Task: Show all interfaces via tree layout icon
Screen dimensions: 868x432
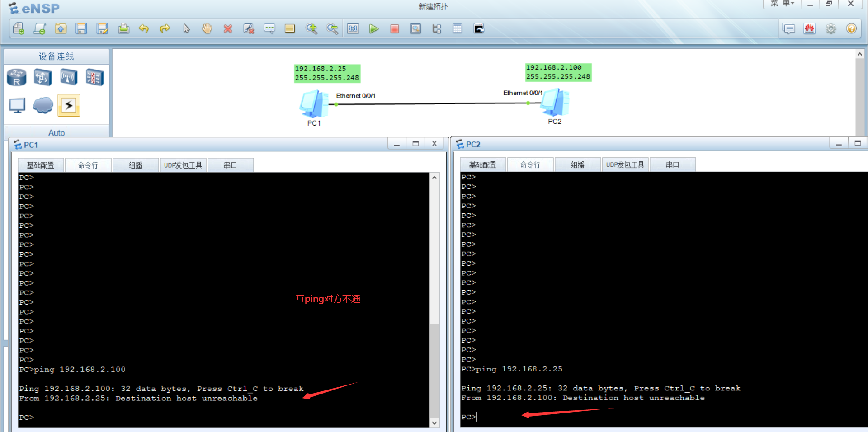Action: coord(437,29)
